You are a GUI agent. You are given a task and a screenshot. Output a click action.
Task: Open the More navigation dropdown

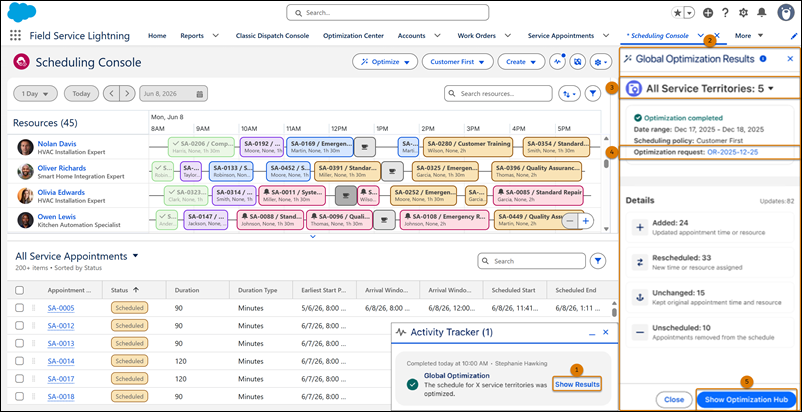[749, 36]
